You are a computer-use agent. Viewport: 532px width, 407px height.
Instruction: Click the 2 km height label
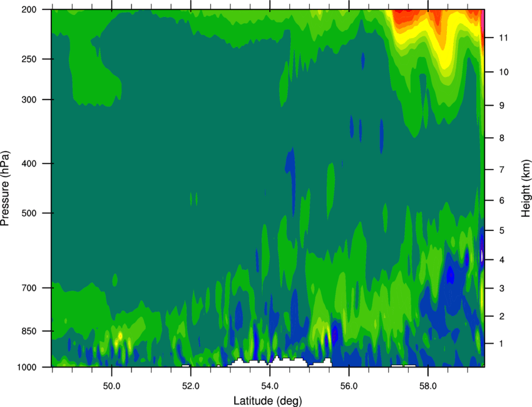[x=501, y=316]
